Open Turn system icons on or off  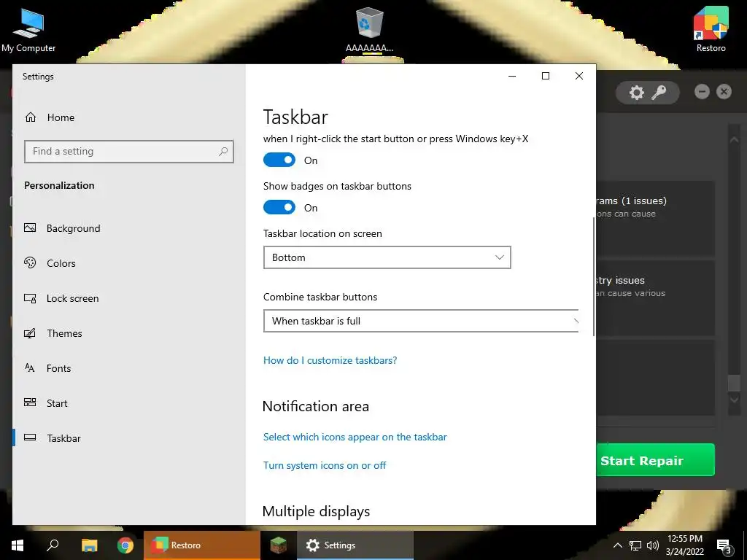tap(325, 465)
